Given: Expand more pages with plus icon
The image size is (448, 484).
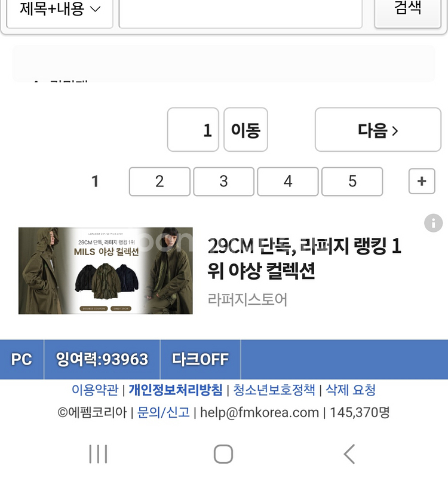Looking at the screenshot, I should (422, 181).
